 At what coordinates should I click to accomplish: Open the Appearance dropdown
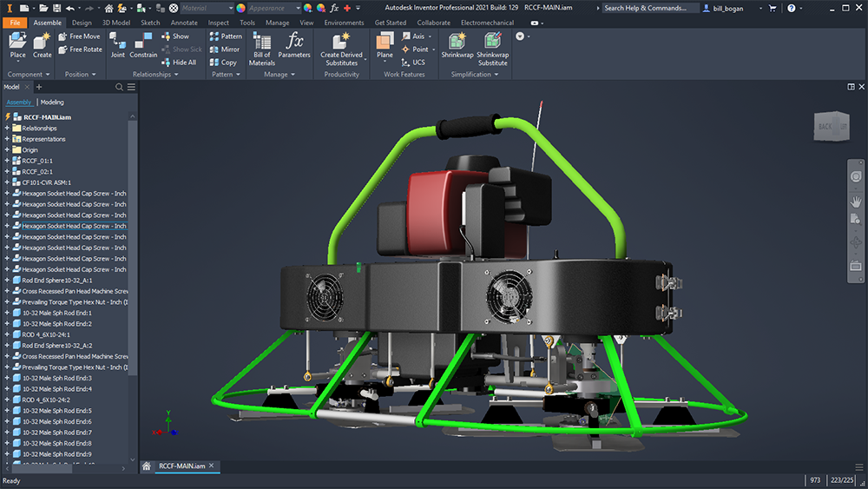pos(298,8)
